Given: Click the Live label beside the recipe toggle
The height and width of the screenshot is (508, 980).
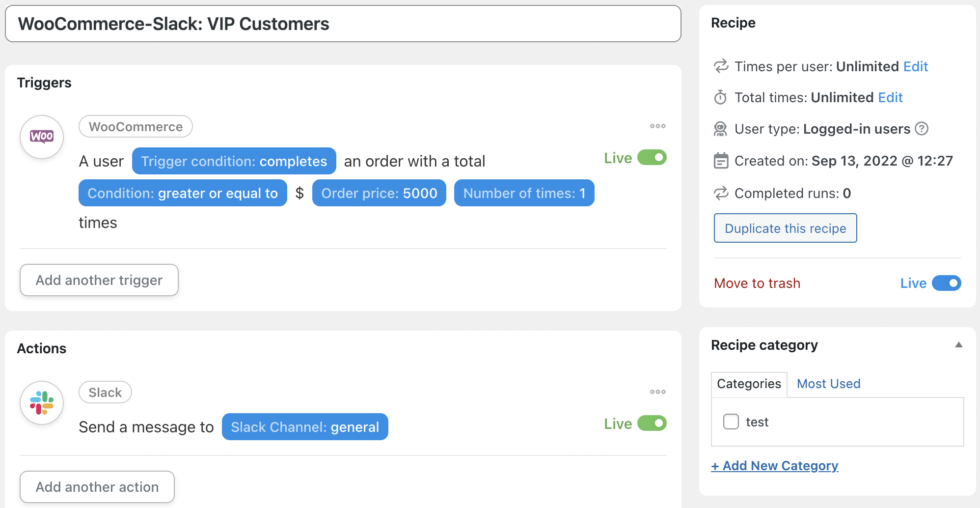Looking at the screenshot, I should tap(913, 283).
